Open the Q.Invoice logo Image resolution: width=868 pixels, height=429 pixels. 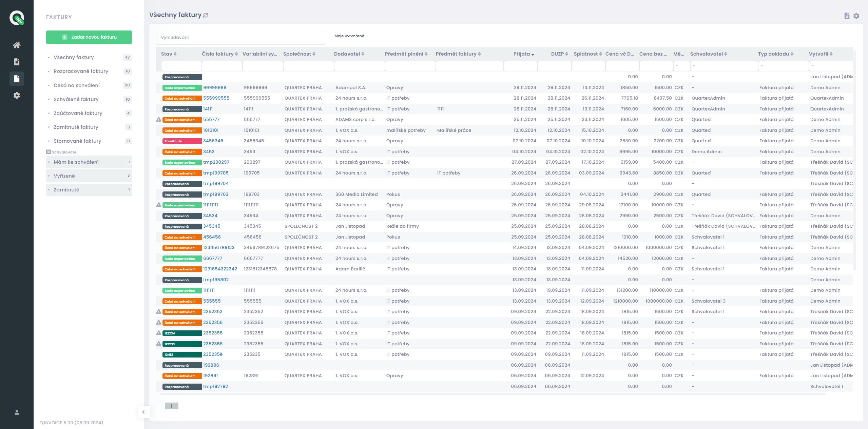17,18
